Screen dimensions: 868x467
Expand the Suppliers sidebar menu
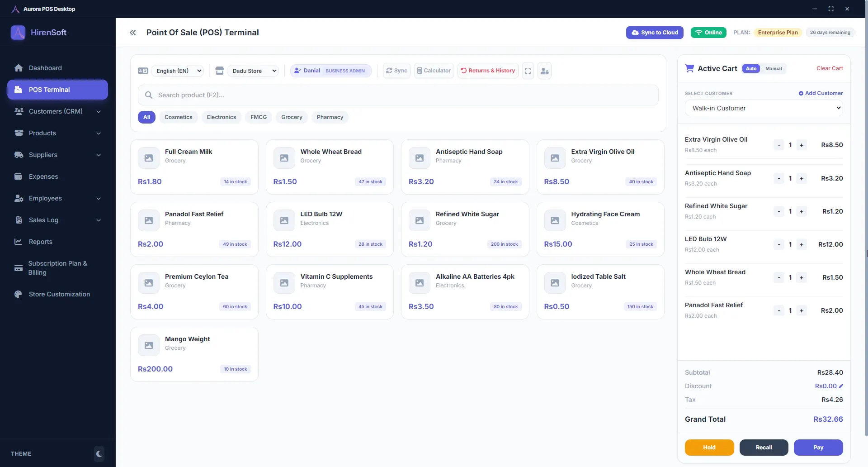point(57,155)
